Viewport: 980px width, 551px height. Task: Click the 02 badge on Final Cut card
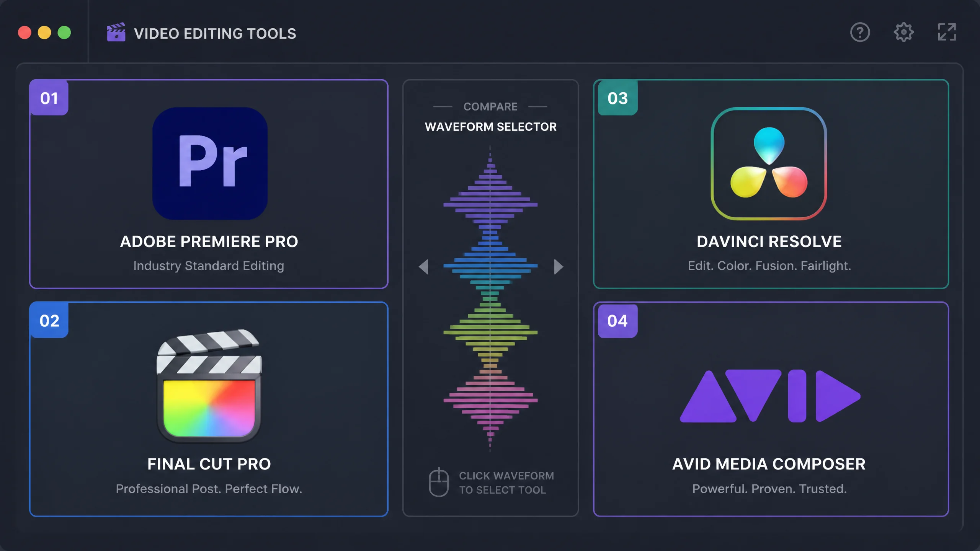pos(49,321)
